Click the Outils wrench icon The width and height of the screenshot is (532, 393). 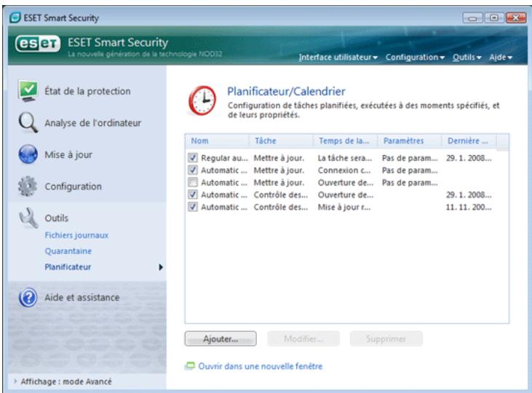(28, 218)
